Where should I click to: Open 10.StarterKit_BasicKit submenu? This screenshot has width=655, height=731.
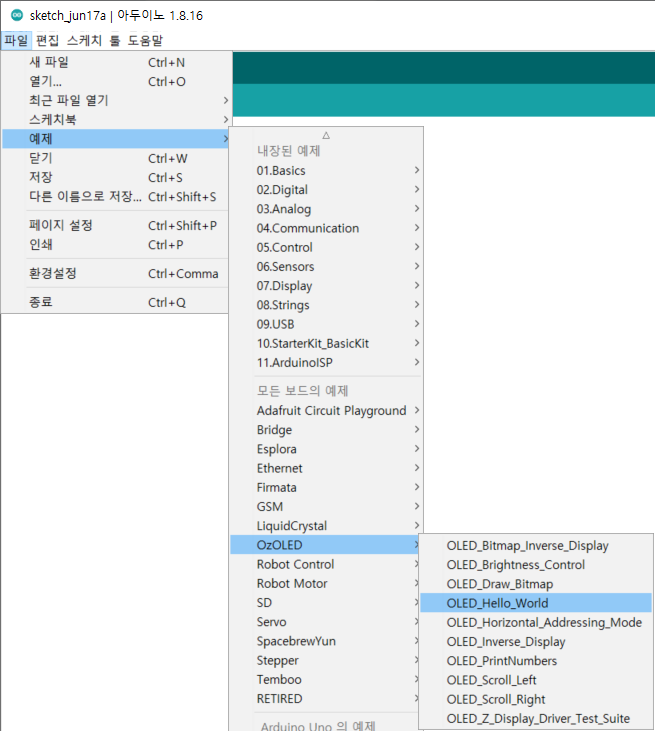point(326,343)
